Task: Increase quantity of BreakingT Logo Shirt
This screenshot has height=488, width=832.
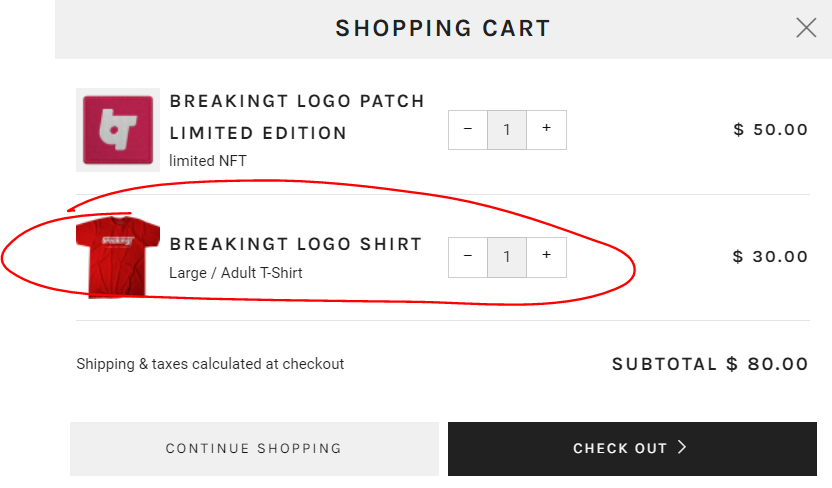Action: click(x=546, y=257)
